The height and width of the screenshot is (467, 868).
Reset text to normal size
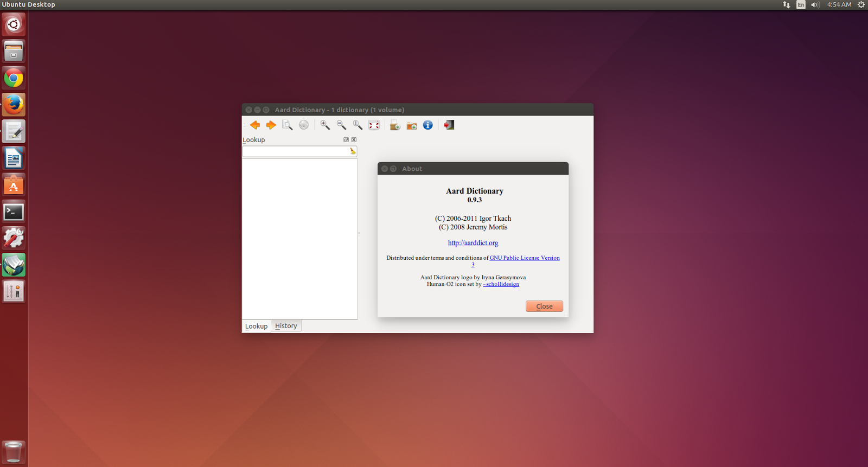click(x=358, y=125)
